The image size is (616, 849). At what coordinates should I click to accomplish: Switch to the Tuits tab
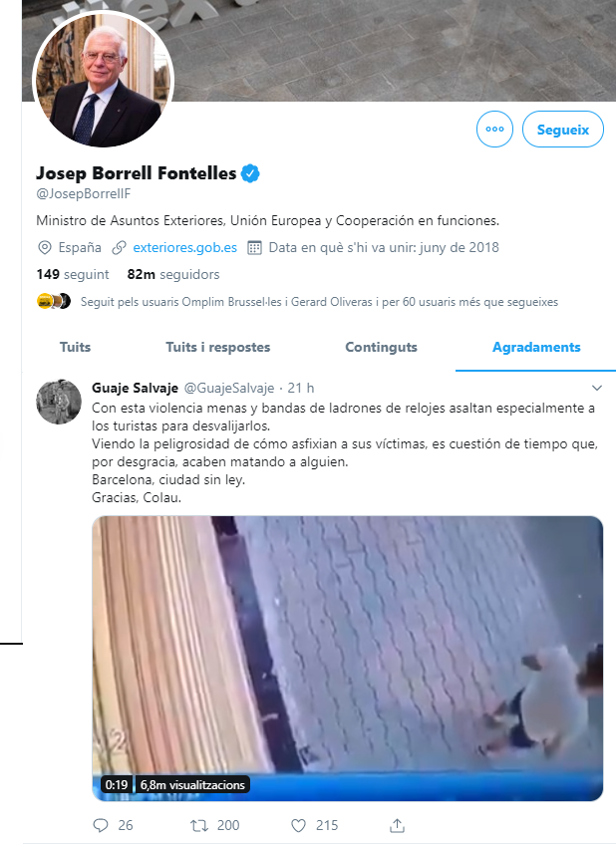[x=76, y=347]
